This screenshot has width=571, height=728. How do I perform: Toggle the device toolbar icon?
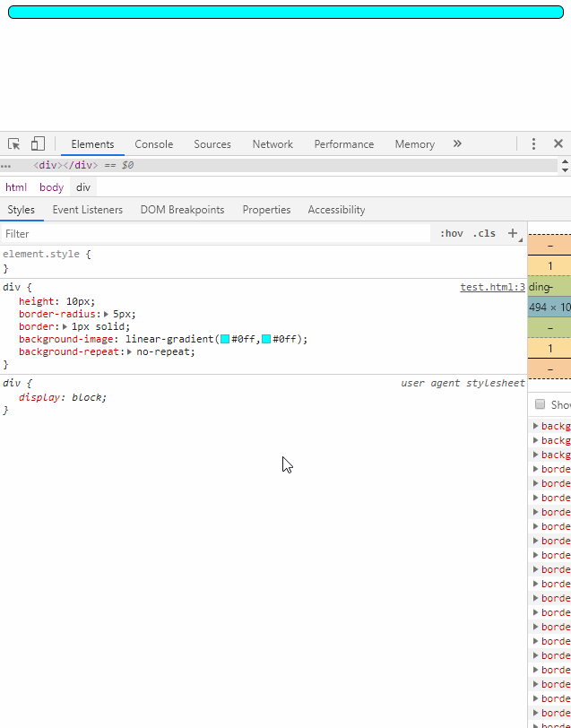(x=38, y=144)
